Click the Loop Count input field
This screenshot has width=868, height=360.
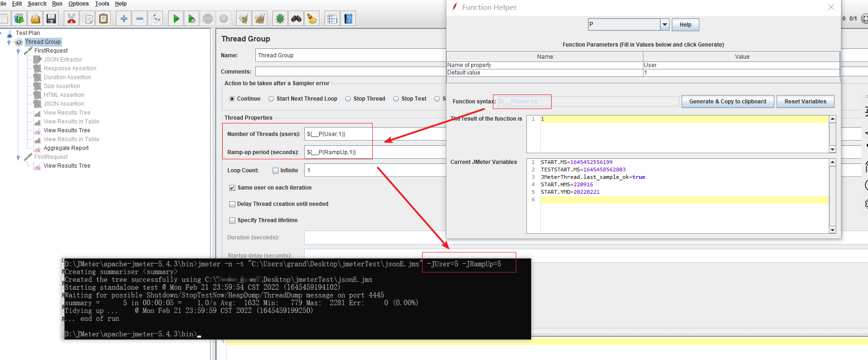pyautogui.click(x=375, y=170)
